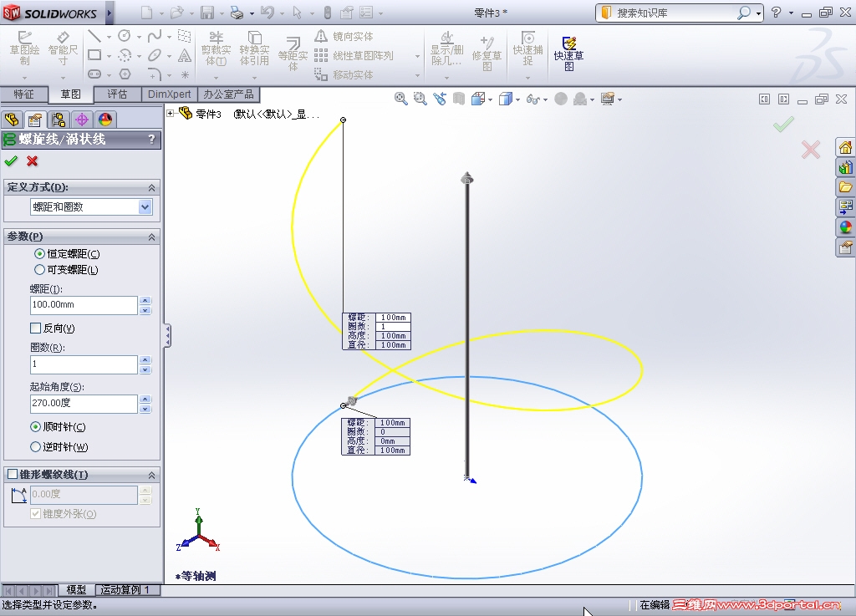The image size is (856, 616).
Task: Collapse Defined By (定义方式) section
Action: pyautogui.click(x=152, y=188)
